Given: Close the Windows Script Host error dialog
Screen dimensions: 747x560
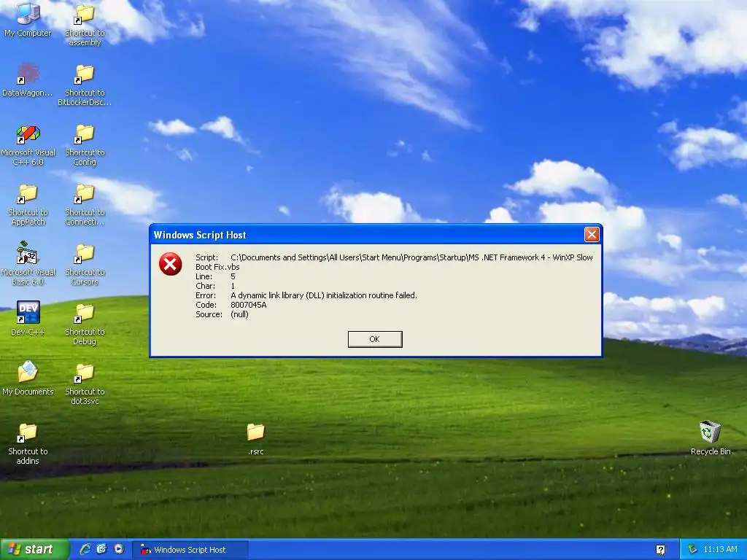Looking at the screenshot, I should (x=592, y=234).
